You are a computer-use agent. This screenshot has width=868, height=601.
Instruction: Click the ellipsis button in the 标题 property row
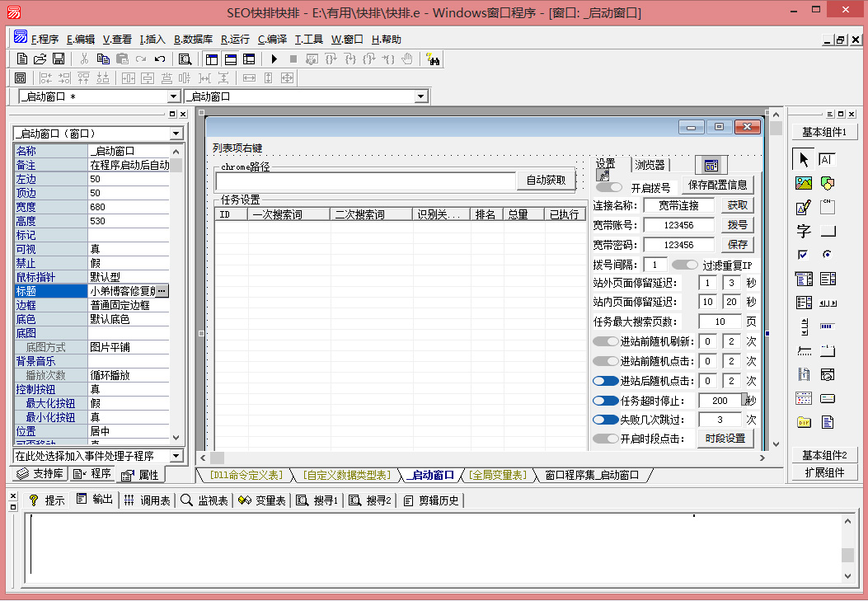point(162,290)
